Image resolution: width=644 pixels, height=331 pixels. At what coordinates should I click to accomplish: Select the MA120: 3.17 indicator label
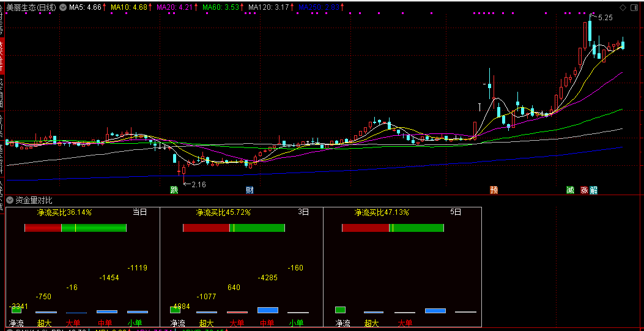click(x=268, y=7)
